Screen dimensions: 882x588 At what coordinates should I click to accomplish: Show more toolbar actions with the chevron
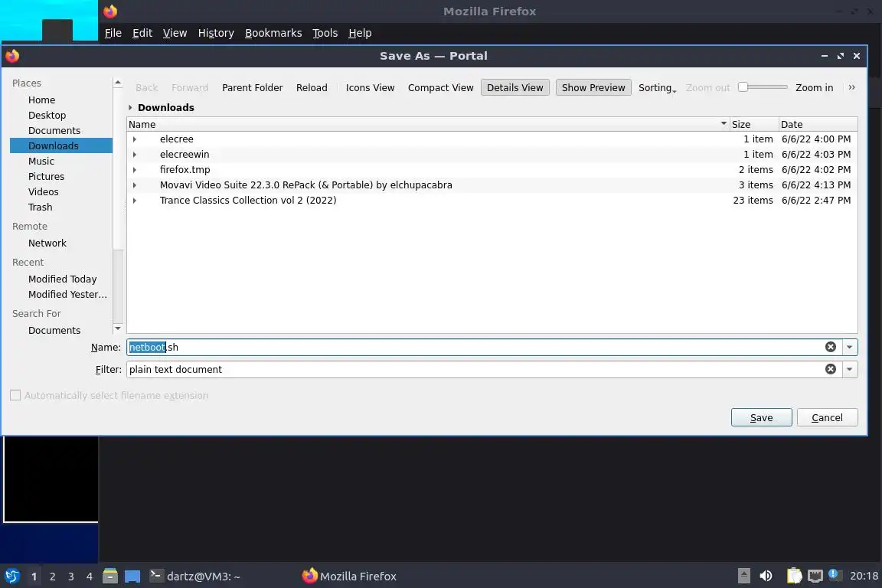(851, 87)
